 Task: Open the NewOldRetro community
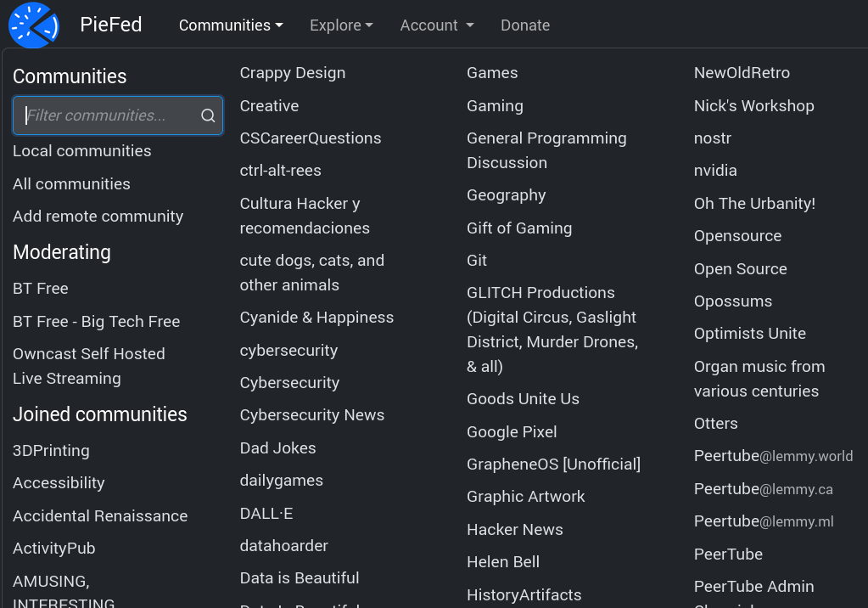pyautogui.click(x=742, y=73)
